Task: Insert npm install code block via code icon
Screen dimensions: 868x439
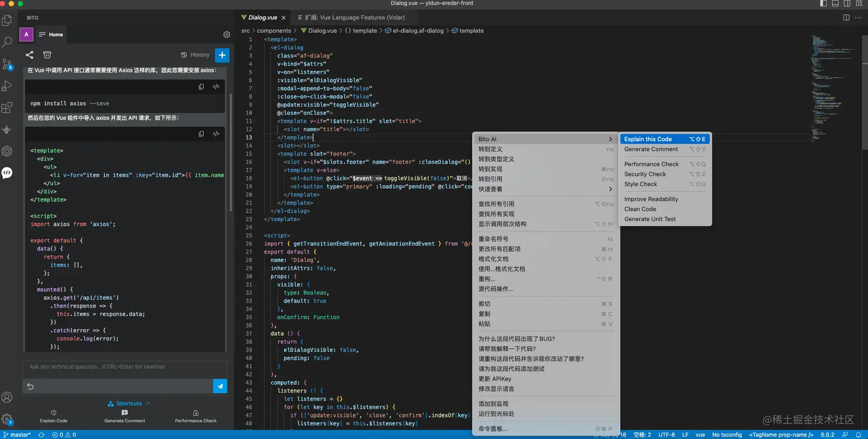Action: click(x=216, y=87)
